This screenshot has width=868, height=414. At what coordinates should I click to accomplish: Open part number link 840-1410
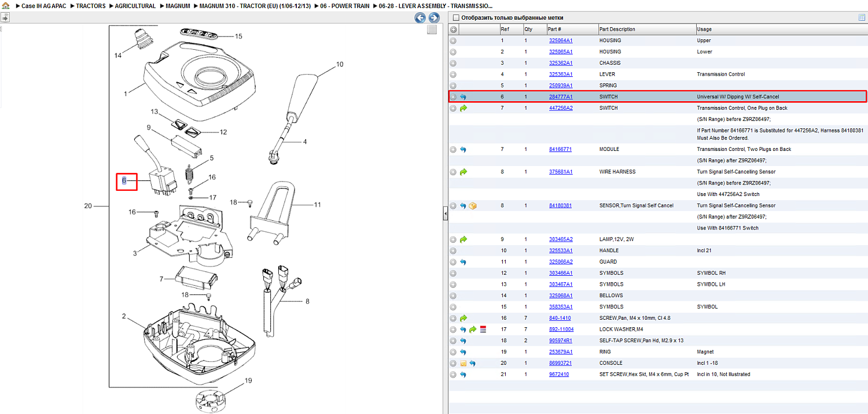(x=560, y=318)
